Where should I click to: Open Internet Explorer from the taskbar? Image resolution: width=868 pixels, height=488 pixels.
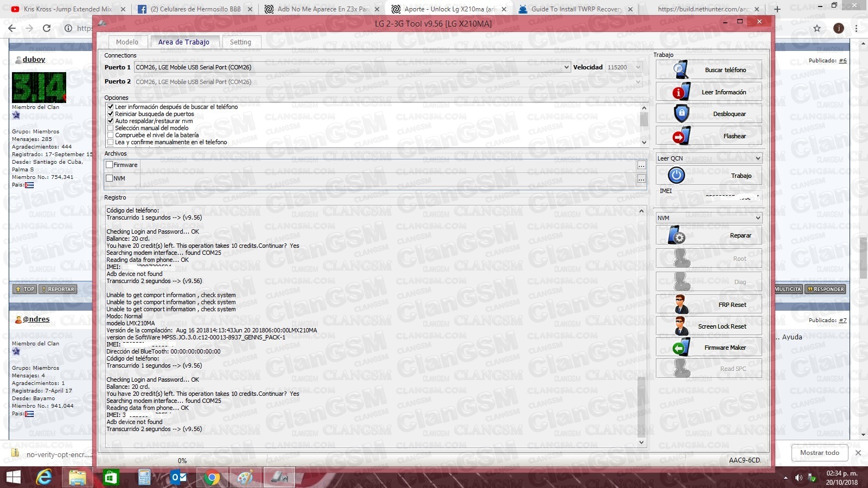[44, 477]
